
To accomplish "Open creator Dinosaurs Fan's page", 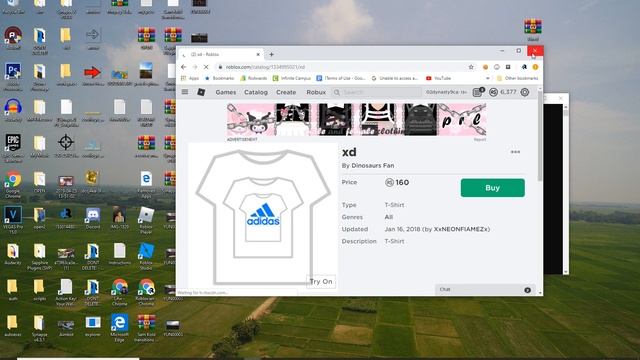I will (373, 165).
